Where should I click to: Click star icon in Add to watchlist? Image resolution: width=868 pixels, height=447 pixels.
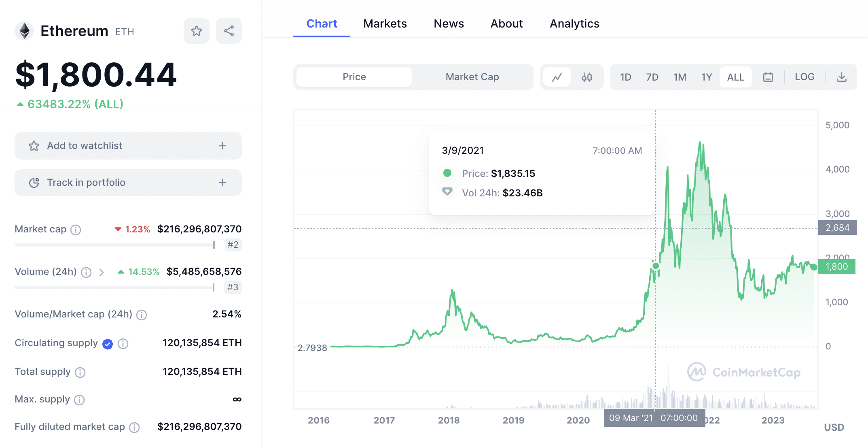click(34, 146)
